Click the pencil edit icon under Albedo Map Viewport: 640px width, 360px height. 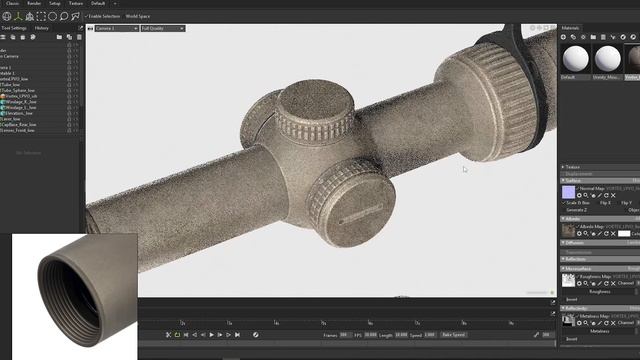coord(599,233)
